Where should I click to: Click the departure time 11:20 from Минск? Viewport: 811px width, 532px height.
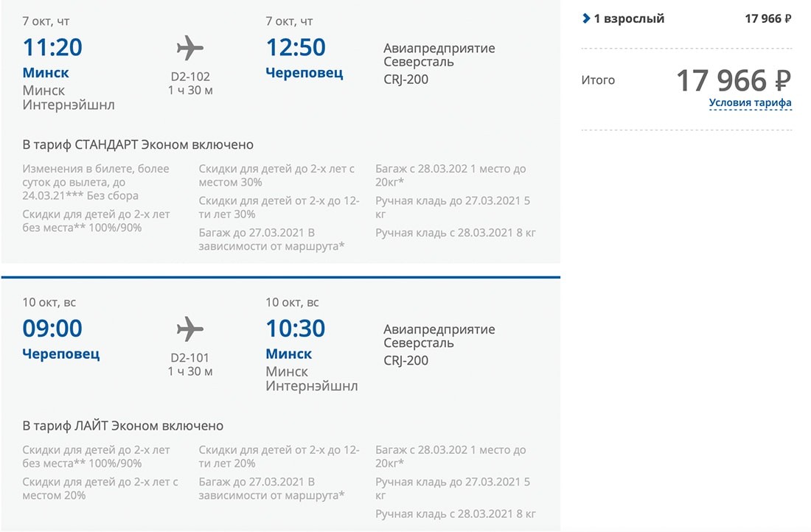[52, 48]
